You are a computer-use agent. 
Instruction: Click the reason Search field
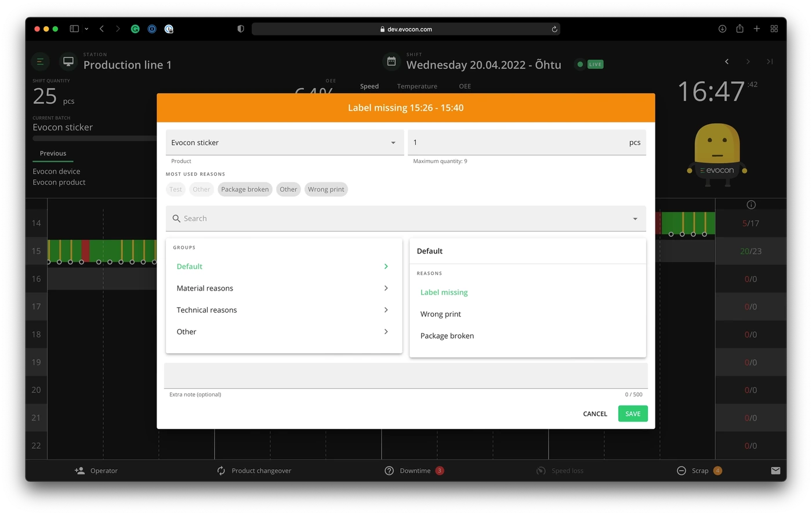pos(406,219)
